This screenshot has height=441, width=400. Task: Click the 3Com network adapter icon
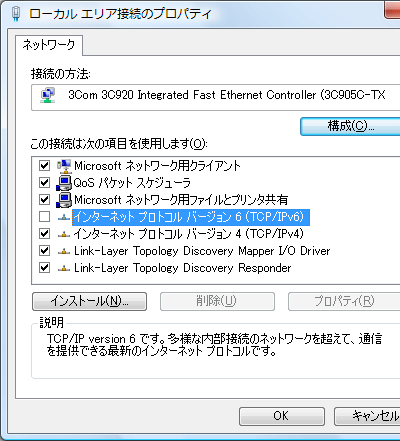[48, 95]
